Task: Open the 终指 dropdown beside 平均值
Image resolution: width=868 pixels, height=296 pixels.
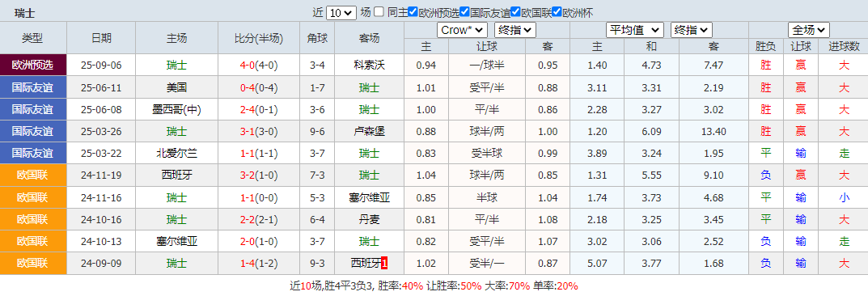Action: (x=692, y=30)
